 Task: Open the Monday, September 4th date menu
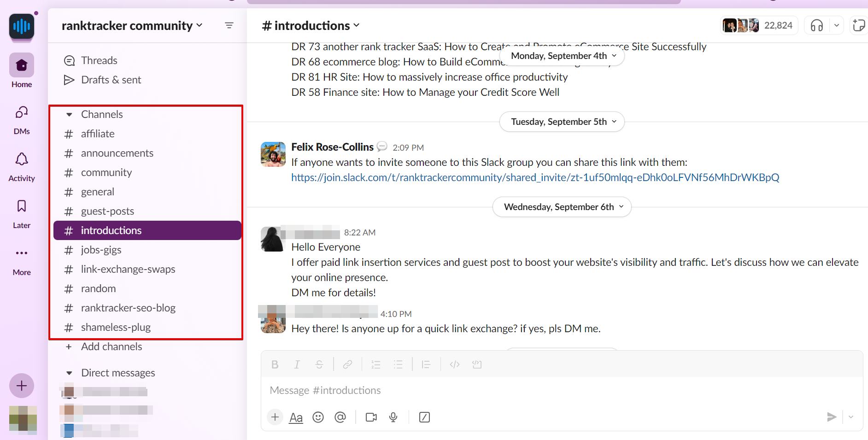(563, 56)
